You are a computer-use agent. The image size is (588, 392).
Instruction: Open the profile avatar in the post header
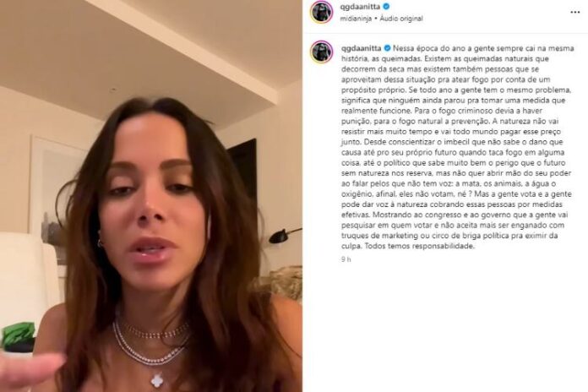(322, 12)
